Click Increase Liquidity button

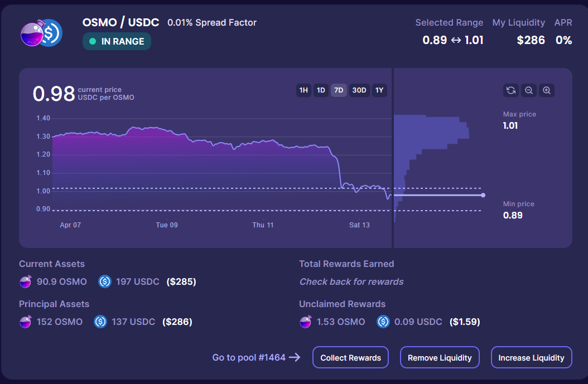[x=531, y=358]
